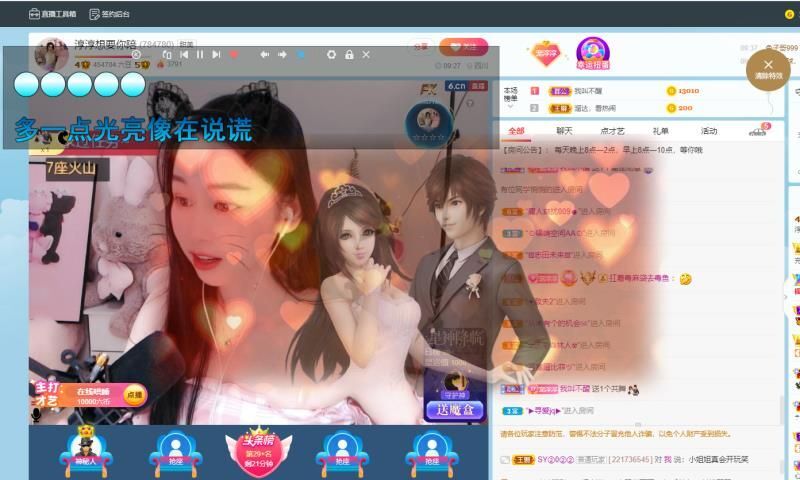800x480 pixels.
Task: Click the left arrow lyric offset icon
Action: coord(264,55)
